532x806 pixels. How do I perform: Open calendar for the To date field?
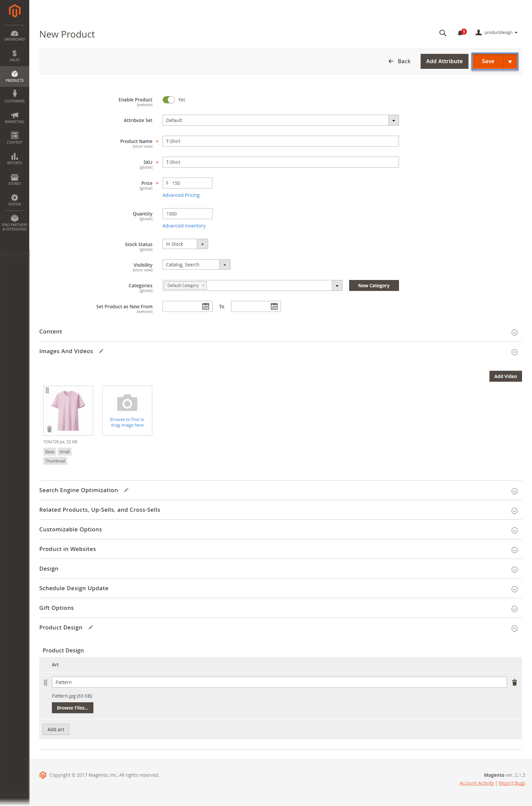274,306
